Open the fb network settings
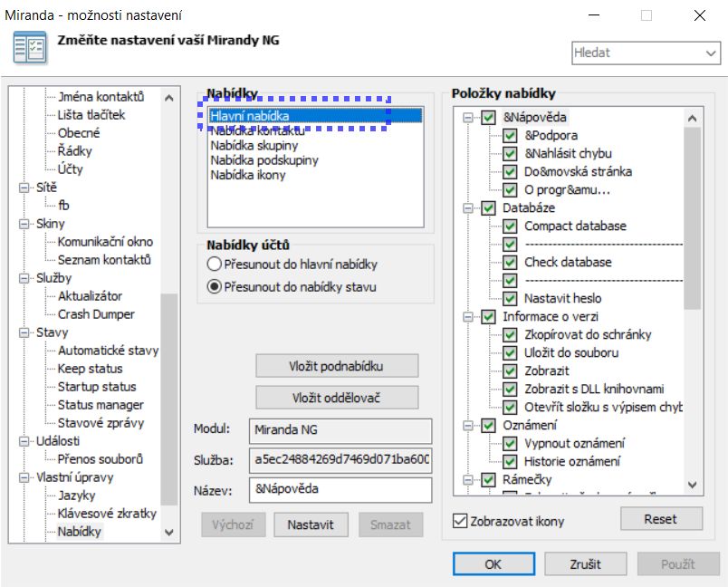728x587 pixels. tap(63, 206)
